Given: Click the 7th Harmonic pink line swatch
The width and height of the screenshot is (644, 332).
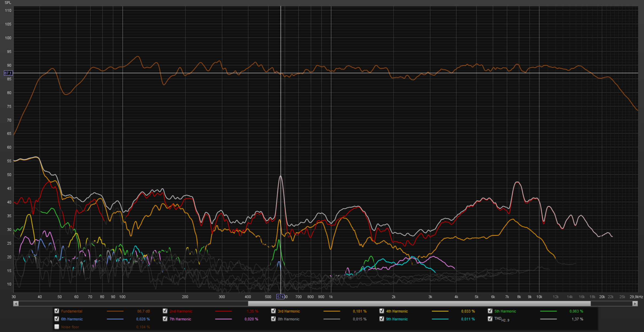Looking at the screenshot, I should (x=224, y=319).
